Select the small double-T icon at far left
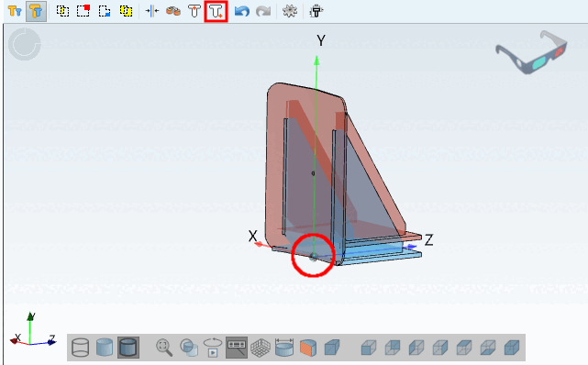The image size is (588, 365). [x=15, y=11]
